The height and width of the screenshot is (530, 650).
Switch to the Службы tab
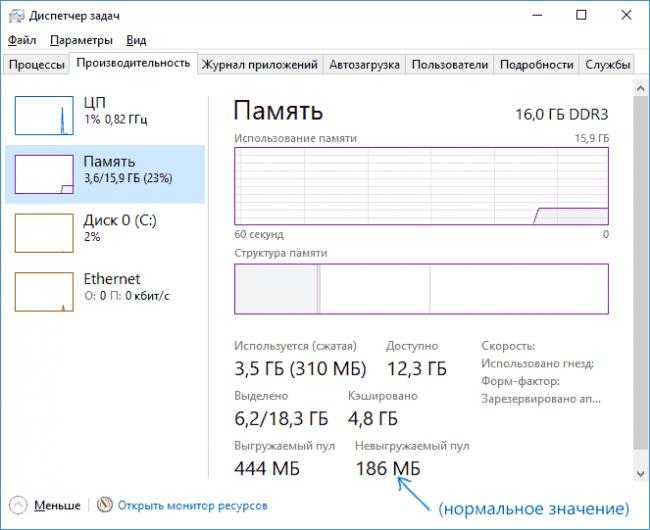[608, 64]
